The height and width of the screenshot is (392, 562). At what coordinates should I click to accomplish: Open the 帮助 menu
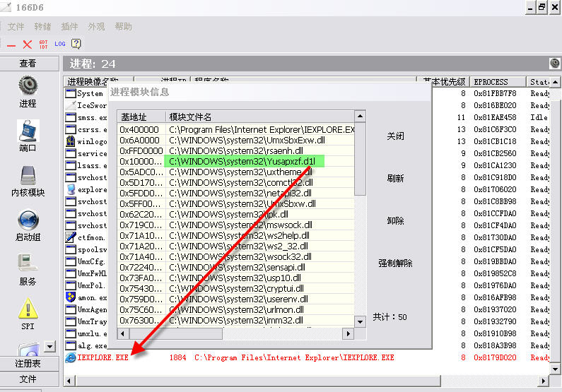tap(123, 27)
